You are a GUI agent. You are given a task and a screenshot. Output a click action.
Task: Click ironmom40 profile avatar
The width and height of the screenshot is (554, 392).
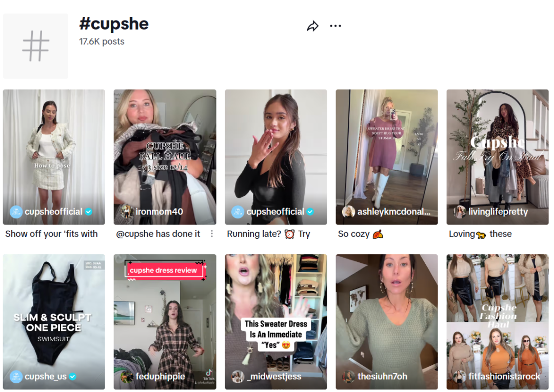click(x=127, y=212)
